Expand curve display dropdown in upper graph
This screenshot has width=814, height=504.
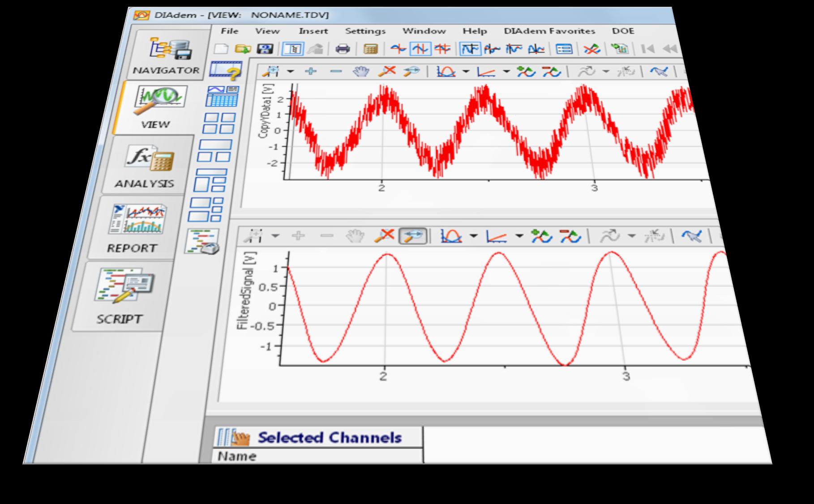point(466,72)
